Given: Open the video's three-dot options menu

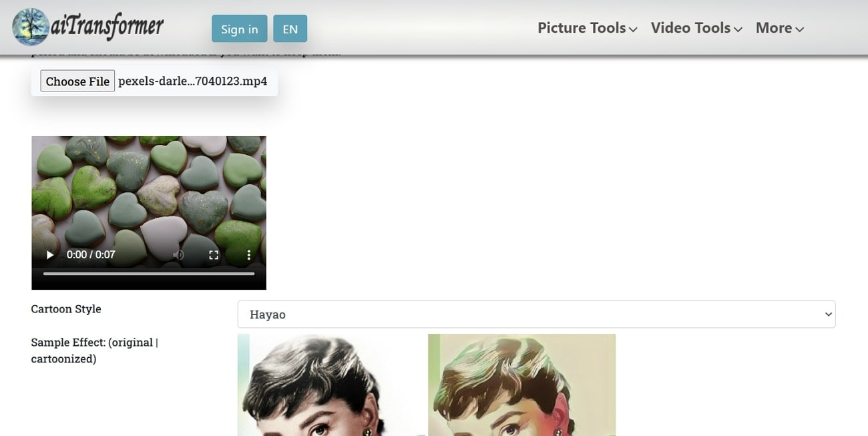Looking at the screenshot, I should click(x=249, y=254).
